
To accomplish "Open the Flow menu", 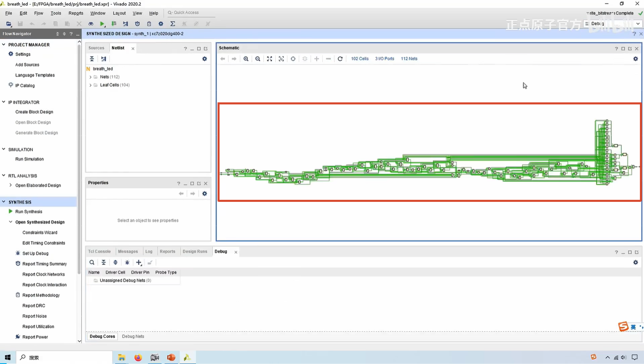I will [x=38, y=13].
